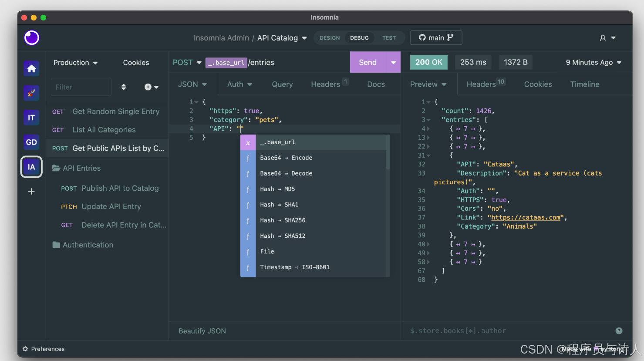
Task: Change the POST method dropdown
Action: point(187,63)
